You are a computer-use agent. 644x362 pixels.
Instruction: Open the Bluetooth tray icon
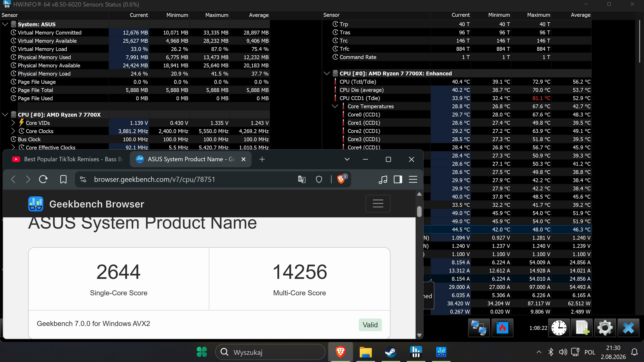(x=550, y=352)
